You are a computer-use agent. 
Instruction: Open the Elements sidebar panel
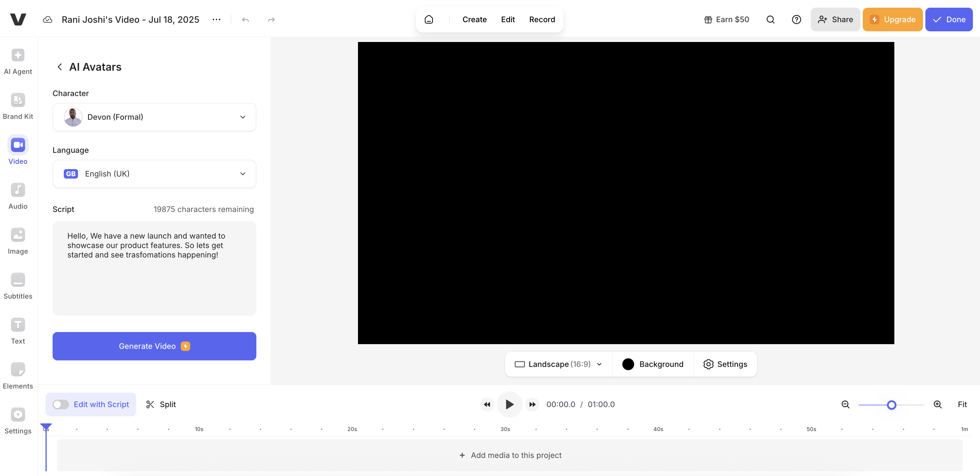pyautogui.click(x=18, y=376)
